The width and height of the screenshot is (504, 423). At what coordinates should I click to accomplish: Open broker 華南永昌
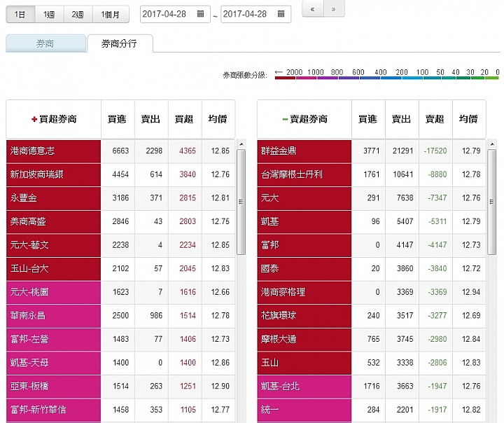(53, 316)
